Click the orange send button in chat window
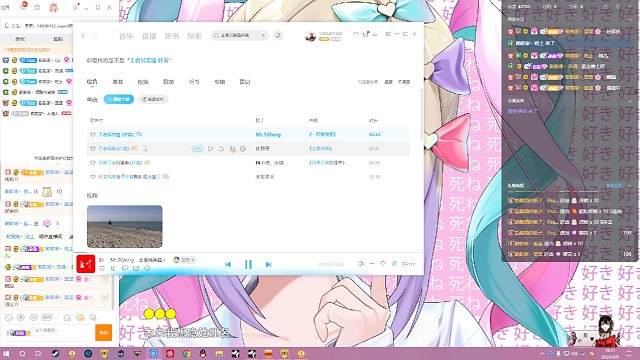Viewport: 640px width, 360px height. point(104,333)
